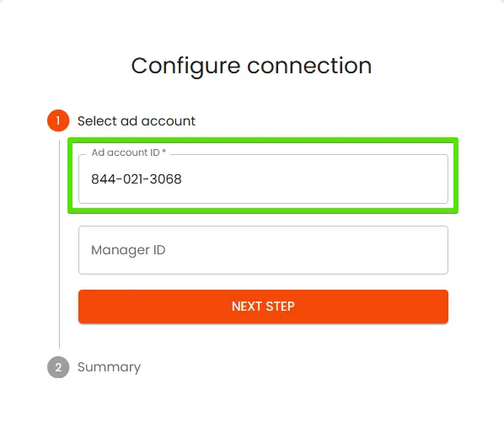This screenshot has height=432, width=504.
Task: Proceed using the orange NEXT STEP bar
Action: point(263,307)
